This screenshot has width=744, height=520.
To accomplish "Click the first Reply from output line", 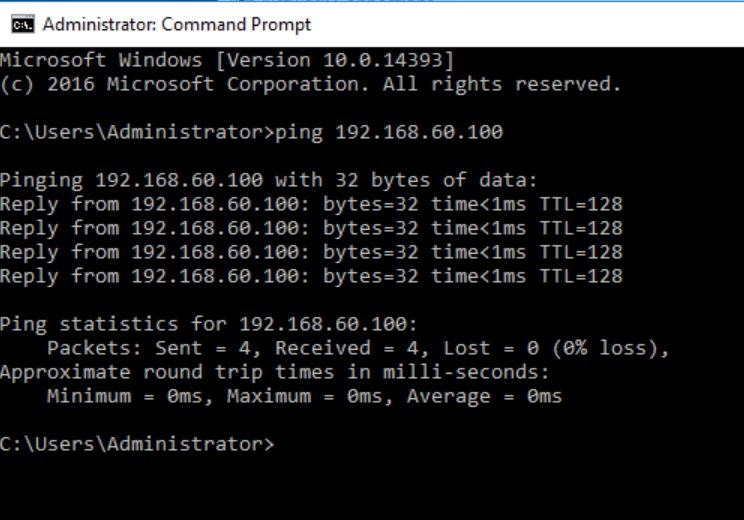I will click(310, 204).
